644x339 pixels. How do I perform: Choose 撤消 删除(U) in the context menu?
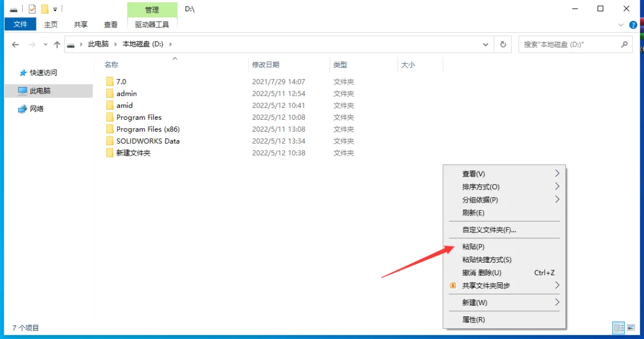504,272
